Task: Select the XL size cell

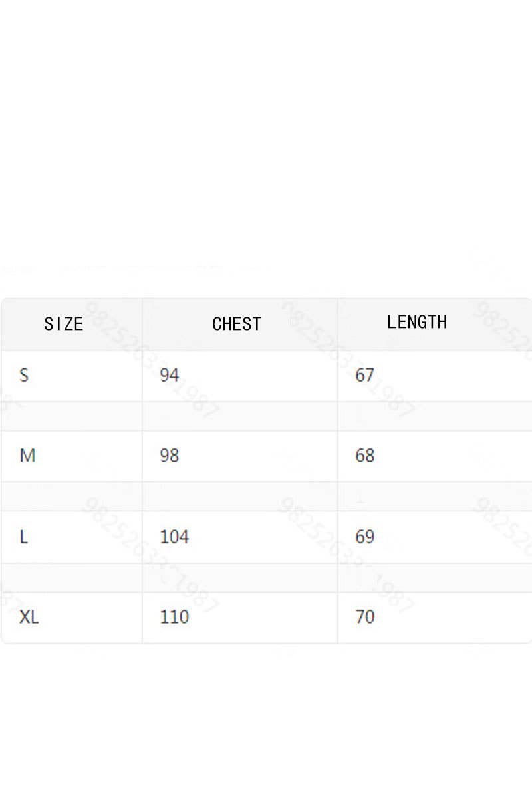Action: [x=29, y=617]
